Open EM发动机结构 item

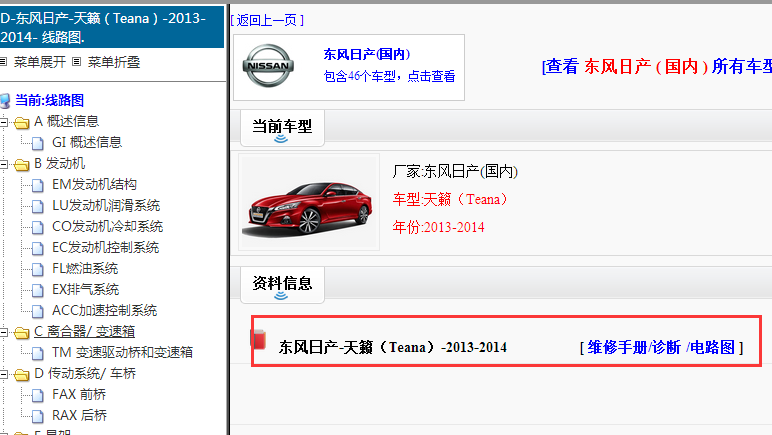pos(95,185)
